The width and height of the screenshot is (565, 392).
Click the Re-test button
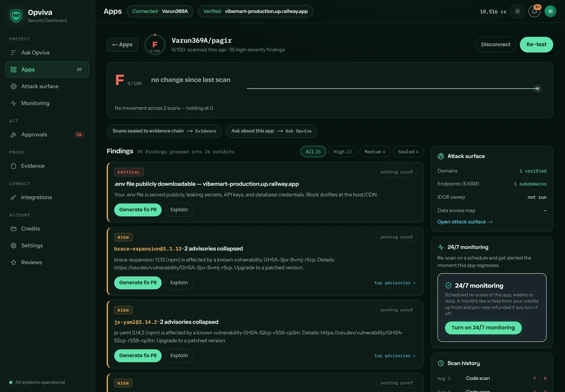[x=536, y=45]
